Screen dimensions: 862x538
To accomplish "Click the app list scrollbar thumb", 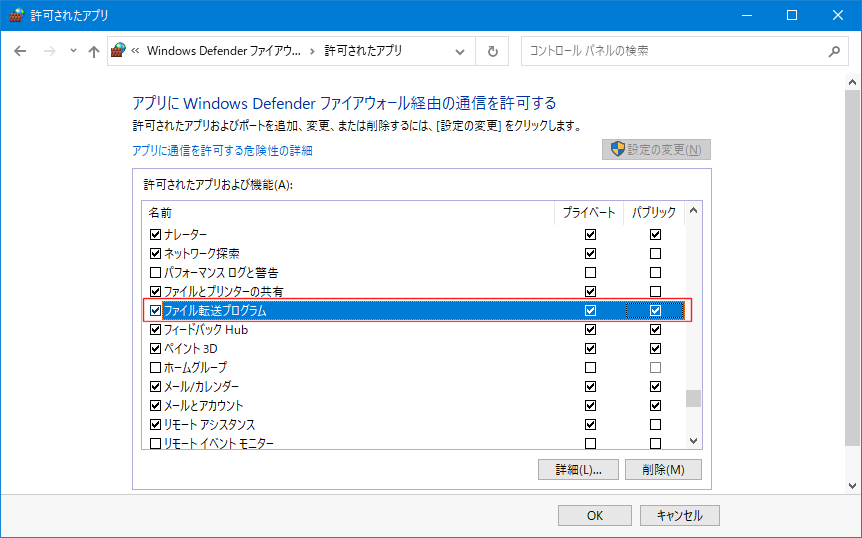I will [x=693, y=398].
